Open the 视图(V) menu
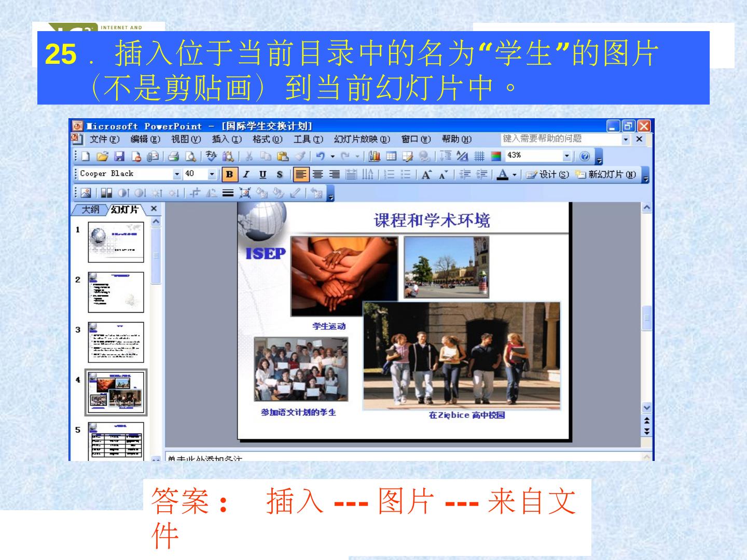Viewport: 747px width, 560px height. 186,139
